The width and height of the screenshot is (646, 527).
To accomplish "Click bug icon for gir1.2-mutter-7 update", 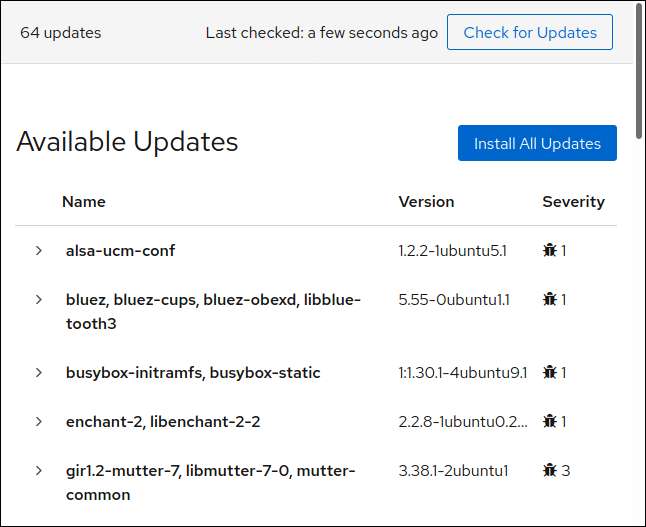I will [x=549, y=471].
